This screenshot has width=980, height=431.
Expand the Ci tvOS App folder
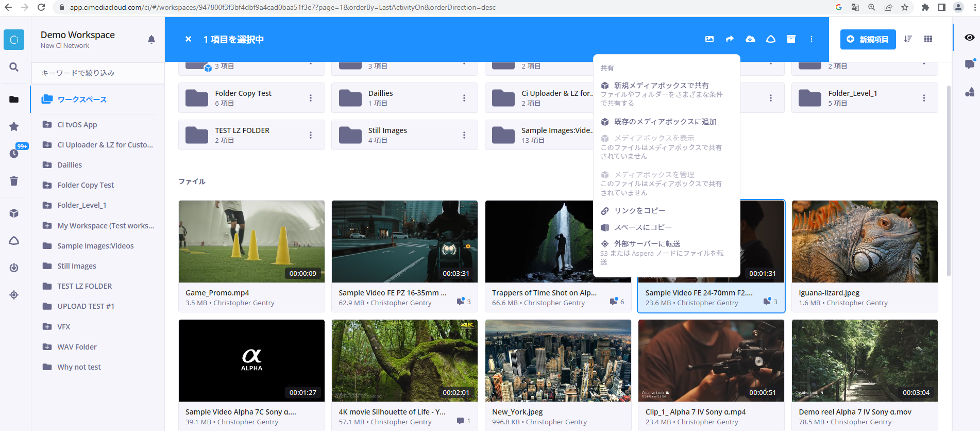pos(47,125)
